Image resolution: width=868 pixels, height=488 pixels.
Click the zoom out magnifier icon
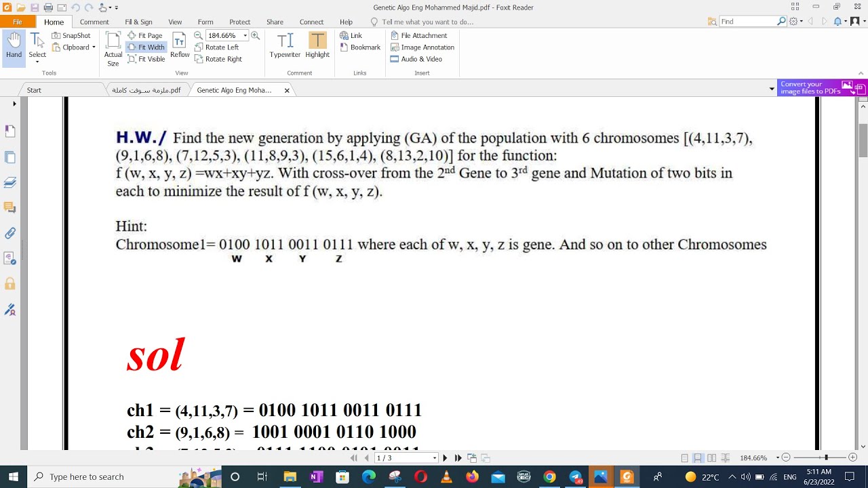[x=198, y=35]
